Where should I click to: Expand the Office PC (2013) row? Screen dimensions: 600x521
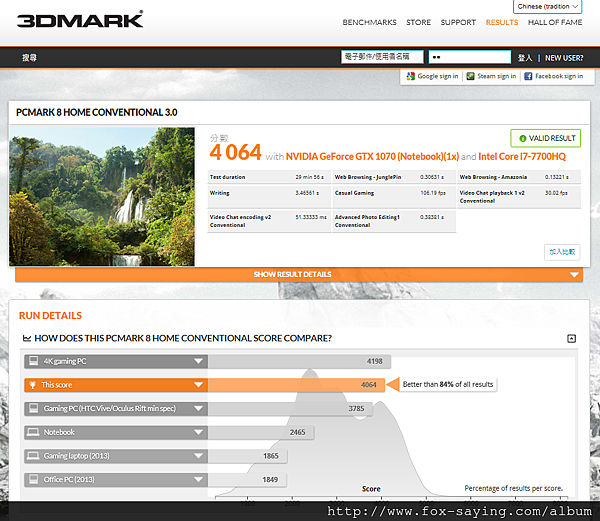(x=198, y=479)
